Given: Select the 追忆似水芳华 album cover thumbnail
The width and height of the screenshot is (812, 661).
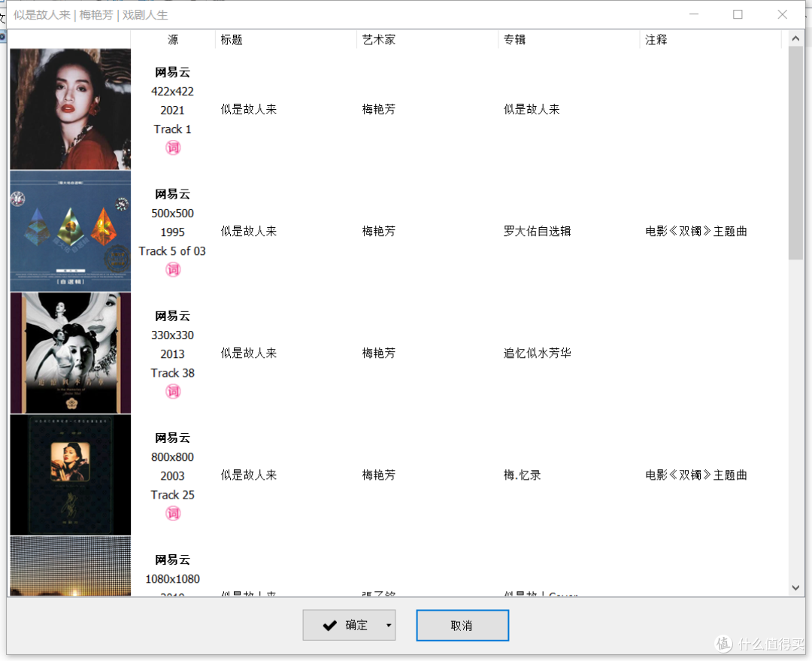Looking at the screenshot, I should [71, 353].
